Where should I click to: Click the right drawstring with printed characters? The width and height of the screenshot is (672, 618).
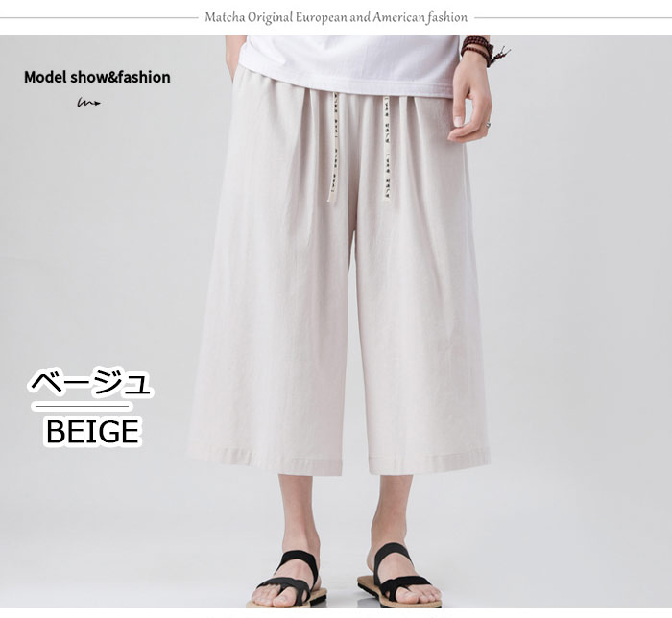388,148
